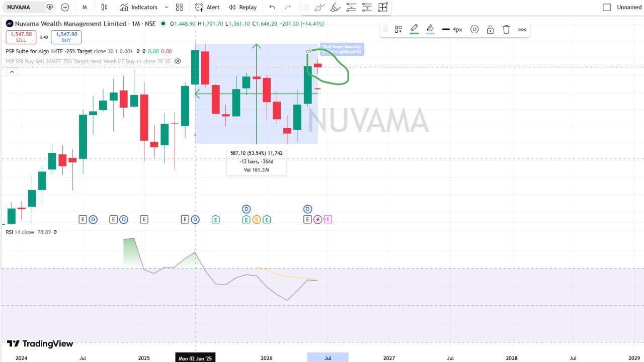Click the BUY 1,547.90 button
This screenshot has height=362, width=644.
tap(66, 37)
